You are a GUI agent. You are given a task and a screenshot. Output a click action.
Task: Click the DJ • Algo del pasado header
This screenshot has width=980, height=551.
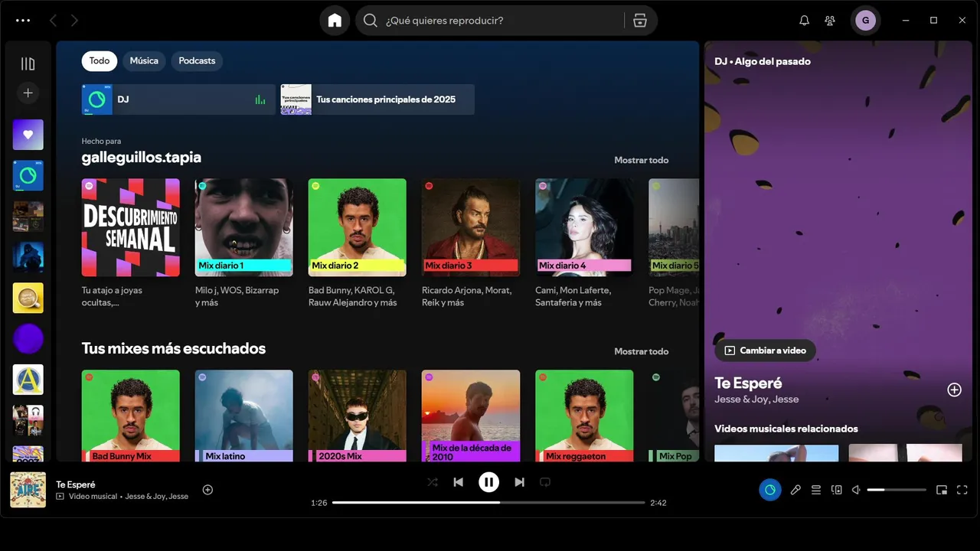tap(763, 61)
